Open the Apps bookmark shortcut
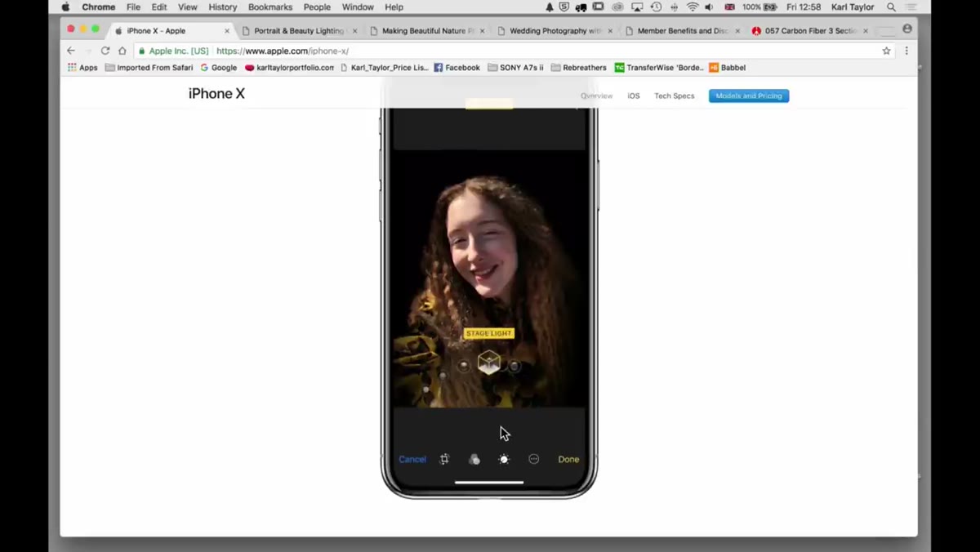 82,68
